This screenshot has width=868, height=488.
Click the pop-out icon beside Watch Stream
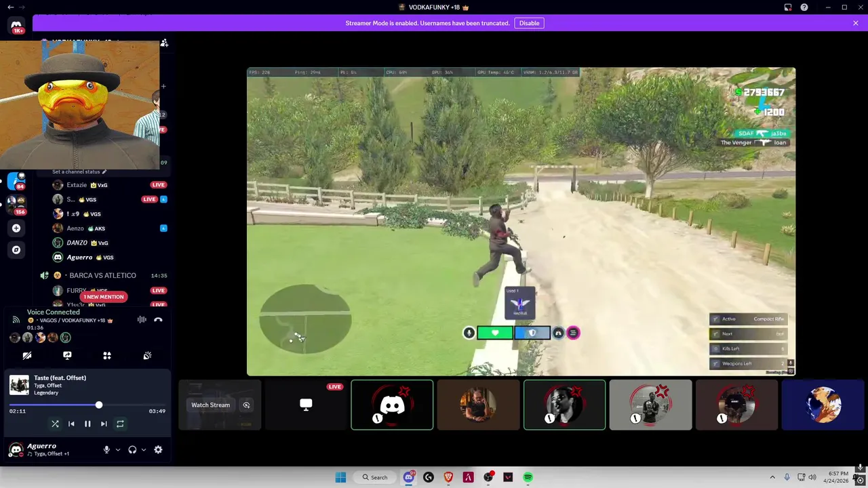(247, 405)
